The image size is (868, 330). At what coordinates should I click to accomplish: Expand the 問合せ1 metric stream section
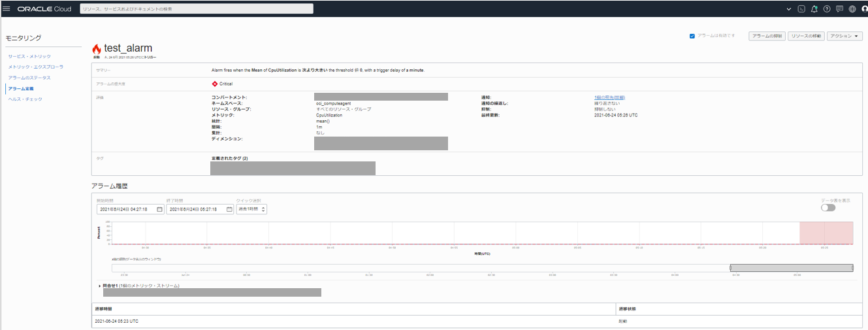tap(100, 286)
